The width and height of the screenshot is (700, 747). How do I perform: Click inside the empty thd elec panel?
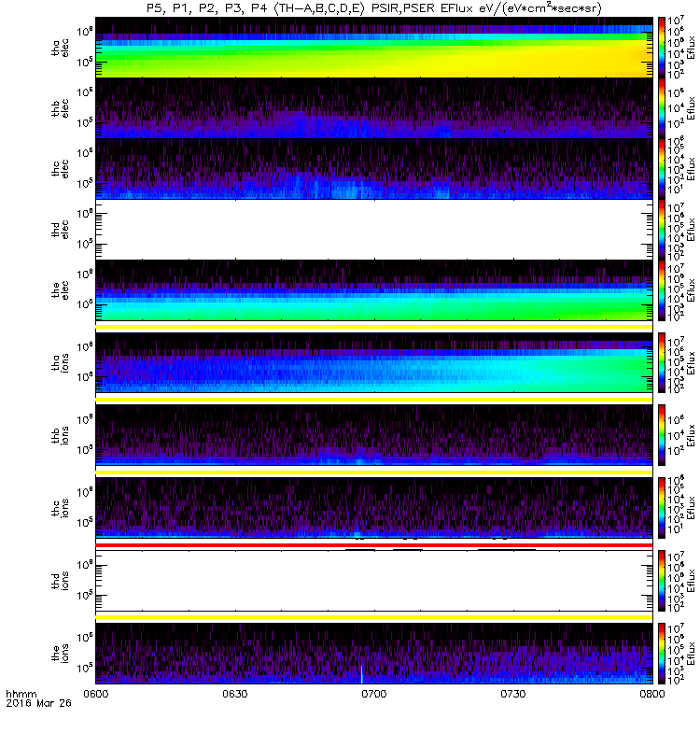pos(374,229)
